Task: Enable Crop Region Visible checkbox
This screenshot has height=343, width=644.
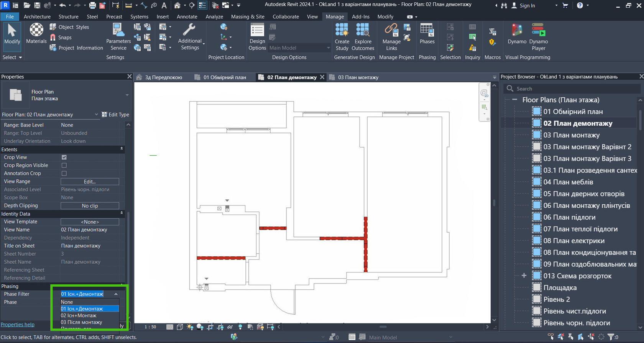Action: 64,165
